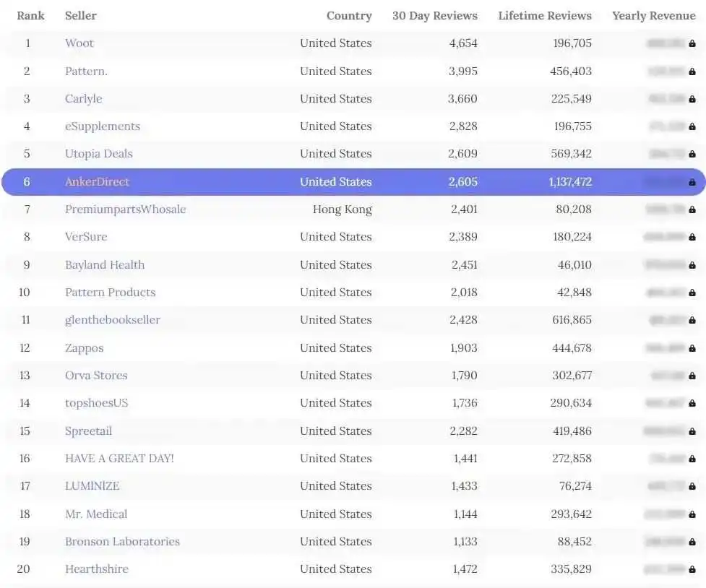
Task: Sort by Yearly Revenue column header
Action: point(654,16)
